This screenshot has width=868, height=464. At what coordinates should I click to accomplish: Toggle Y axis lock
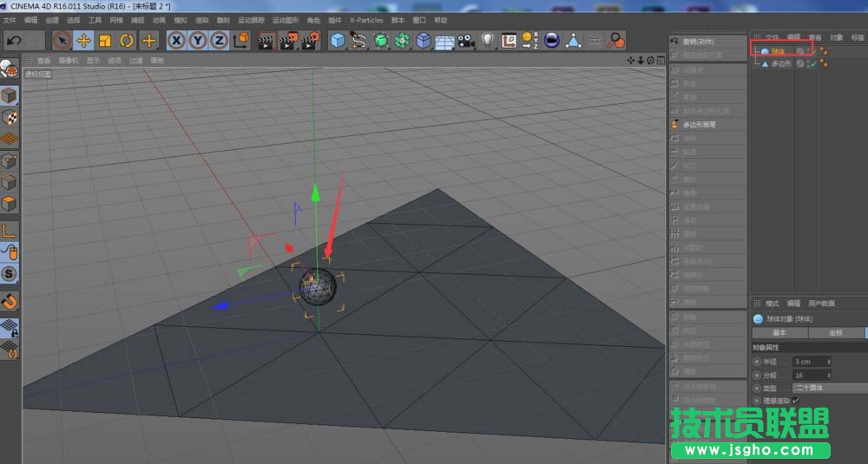pyautogui.click(x=198, y=41)
